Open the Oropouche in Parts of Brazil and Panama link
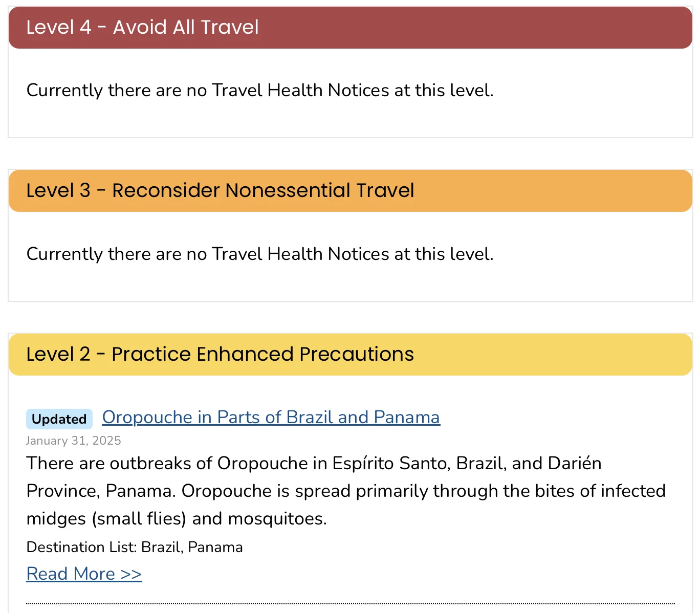This screenshot has width=700, height=613. coord(271,418)
